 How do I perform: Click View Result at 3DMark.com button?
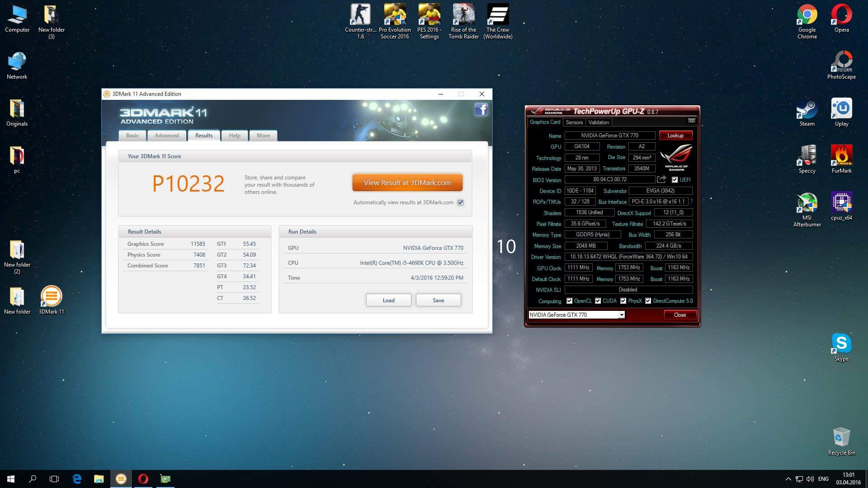(407, 183)
